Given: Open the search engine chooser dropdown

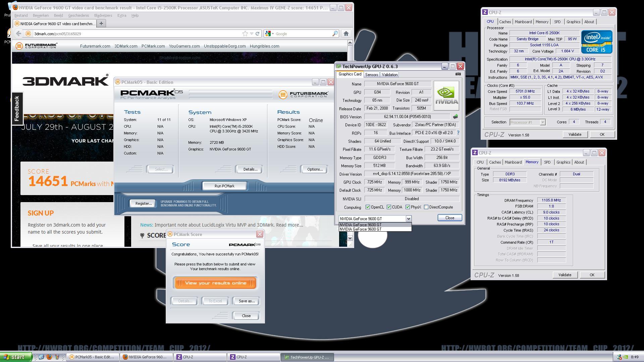Looking at the screenshot, I should click(x=273, y=34).
